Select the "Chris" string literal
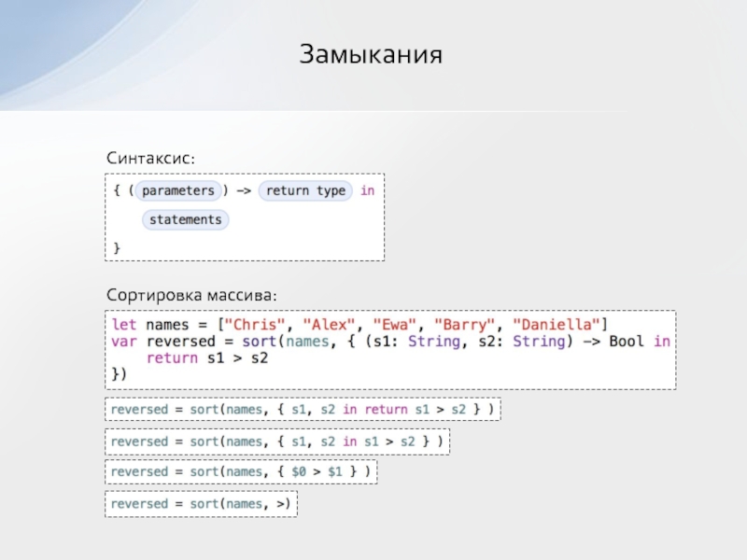747x560 pixels. [x=255, y=325]
